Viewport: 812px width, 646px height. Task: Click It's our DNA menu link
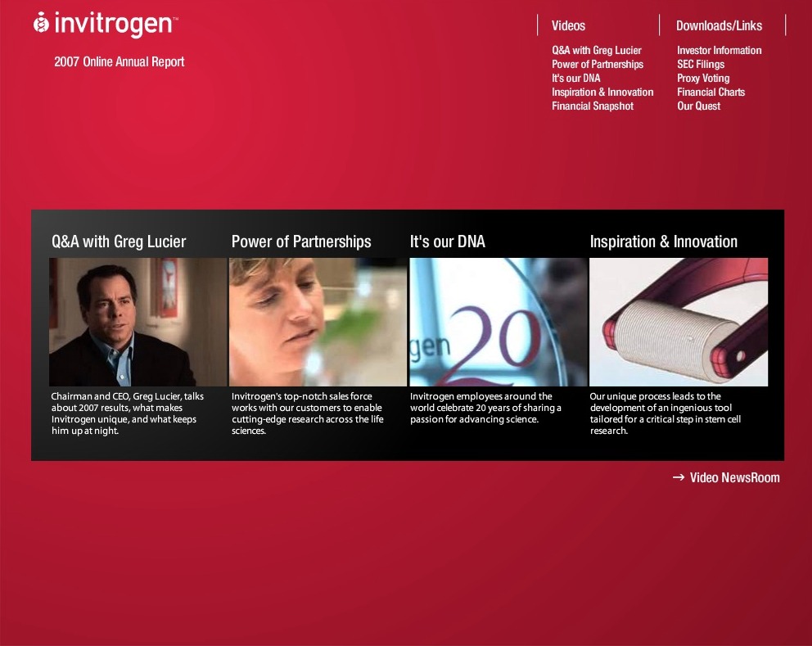pos(575,79)
